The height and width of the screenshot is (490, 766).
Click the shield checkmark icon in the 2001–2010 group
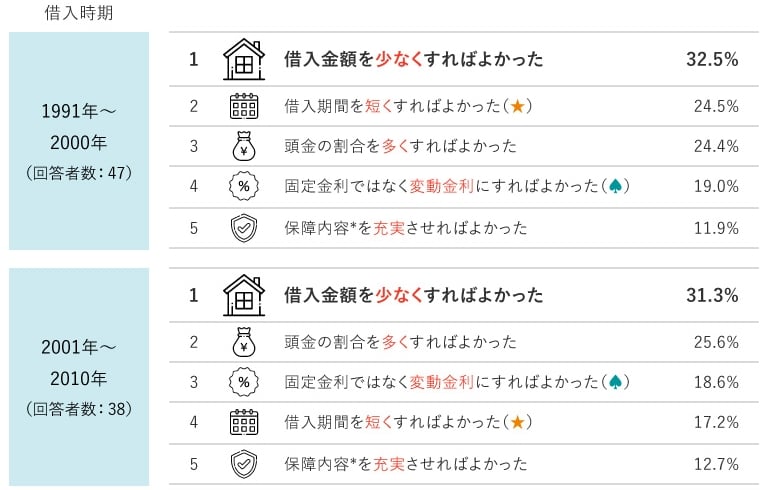pyautogui.click(x=243, y=464)
